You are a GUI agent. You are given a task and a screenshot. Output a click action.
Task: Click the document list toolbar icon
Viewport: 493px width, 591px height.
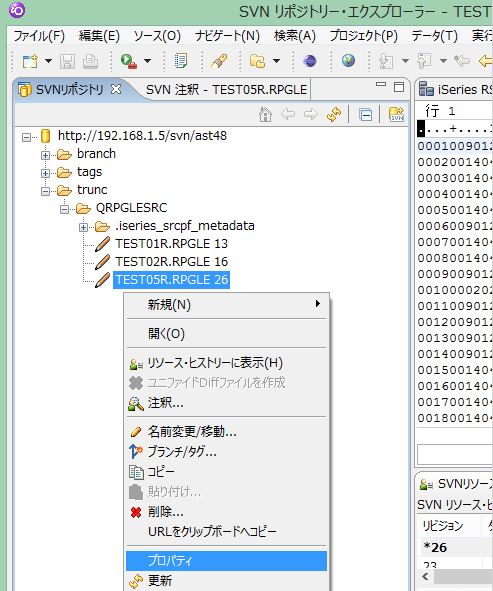[181, 61]
